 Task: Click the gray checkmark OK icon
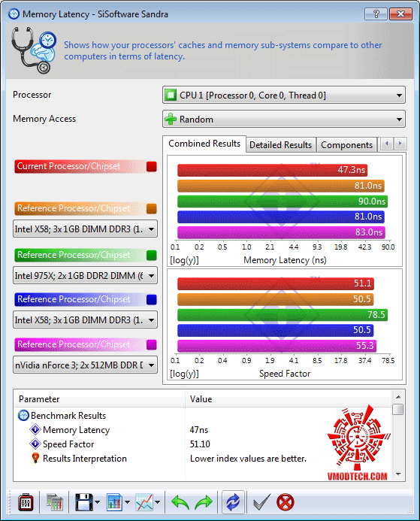click(262, 502)
